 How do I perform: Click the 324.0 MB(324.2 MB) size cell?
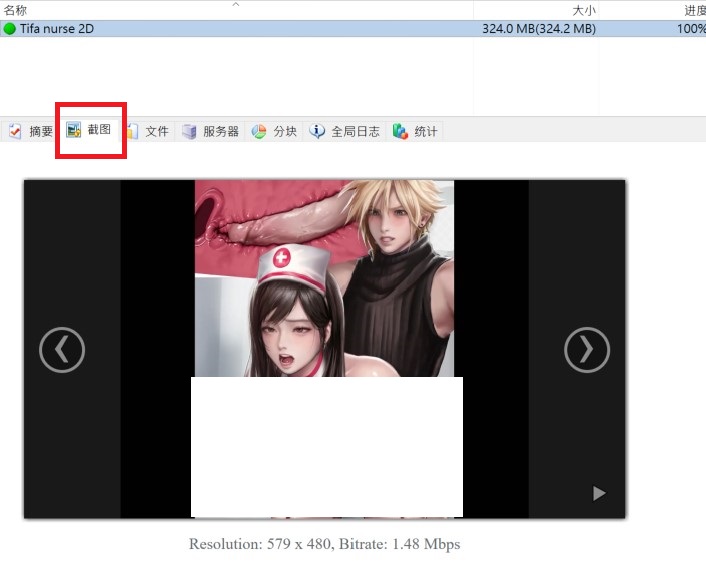(539, 29)
